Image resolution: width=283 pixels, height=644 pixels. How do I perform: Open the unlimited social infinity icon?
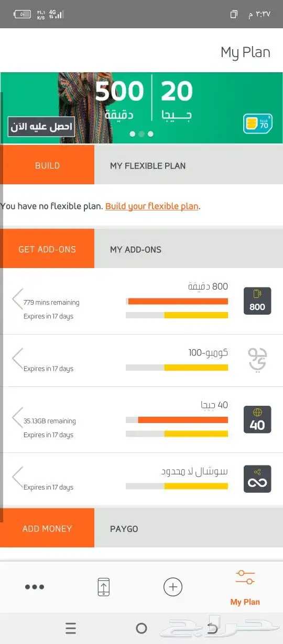(257, 479)
